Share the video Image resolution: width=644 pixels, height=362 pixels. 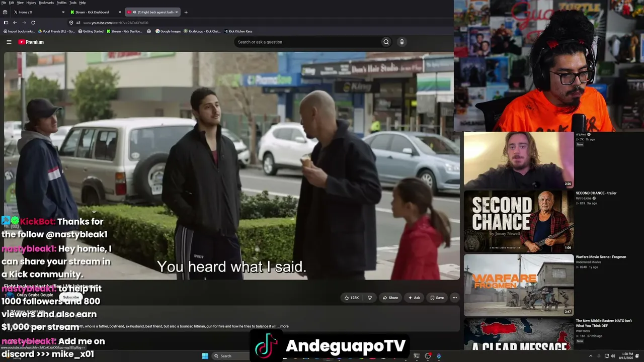click(x=390, y=298)
